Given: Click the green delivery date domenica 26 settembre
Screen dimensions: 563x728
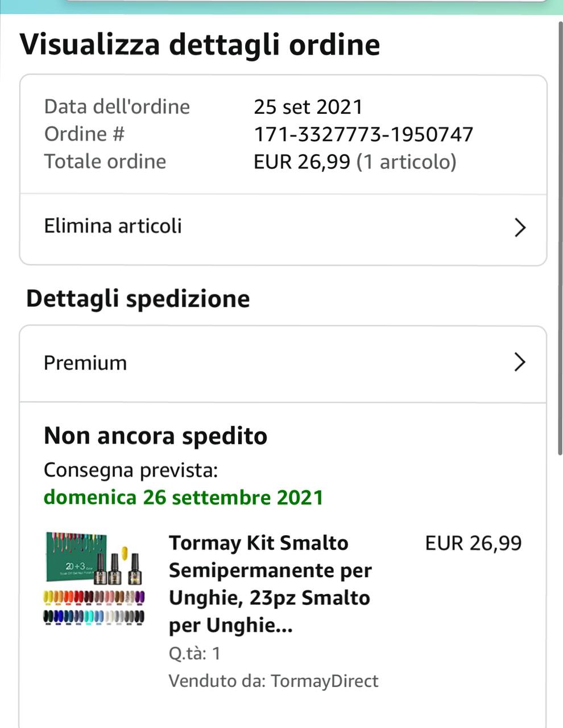Looking at the screenshot, I should [x=183, y=497].
